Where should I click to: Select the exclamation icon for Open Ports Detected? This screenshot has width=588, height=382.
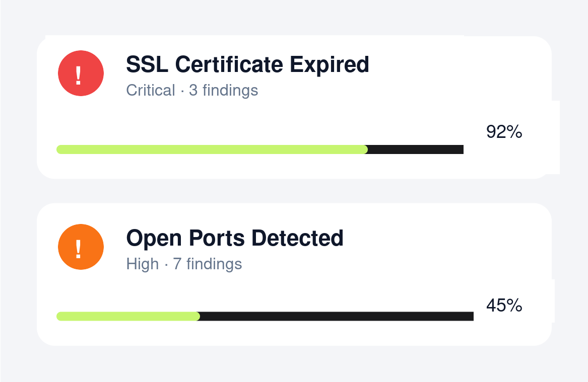coord(81,247)
